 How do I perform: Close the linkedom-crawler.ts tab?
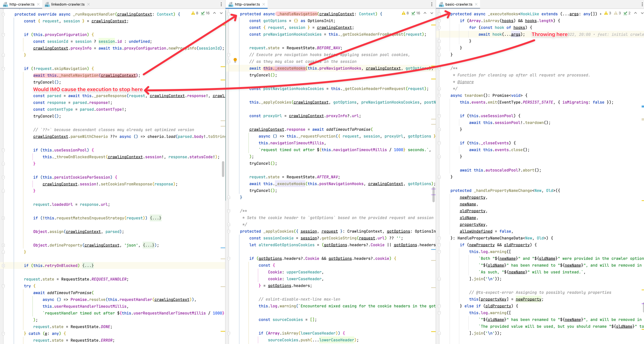88,4
